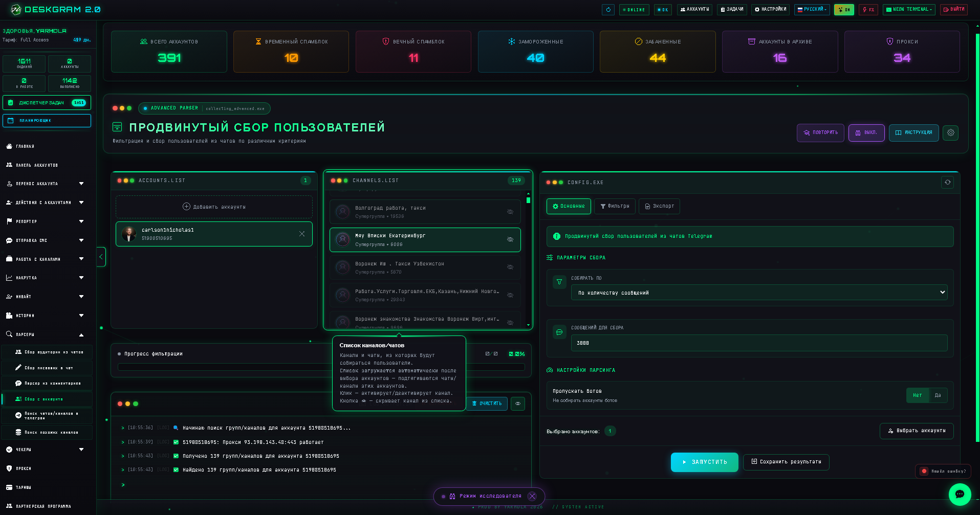Image resolution: width=980 pixels, height=515 pixels.
Task: Switch to the Фильтры tab
Action: 615,206
